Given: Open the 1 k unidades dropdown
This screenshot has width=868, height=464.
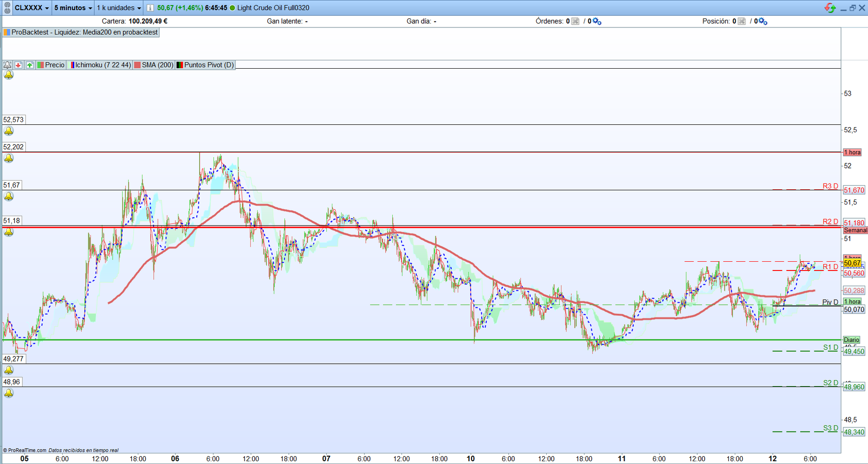Looking at the screenshot, I should click(119, 8).
